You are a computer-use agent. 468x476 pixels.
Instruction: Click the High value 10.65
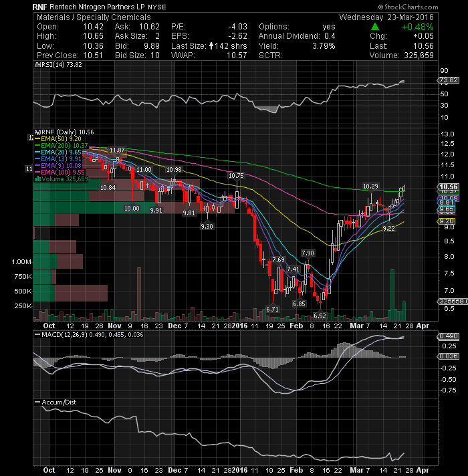(93, 36)
